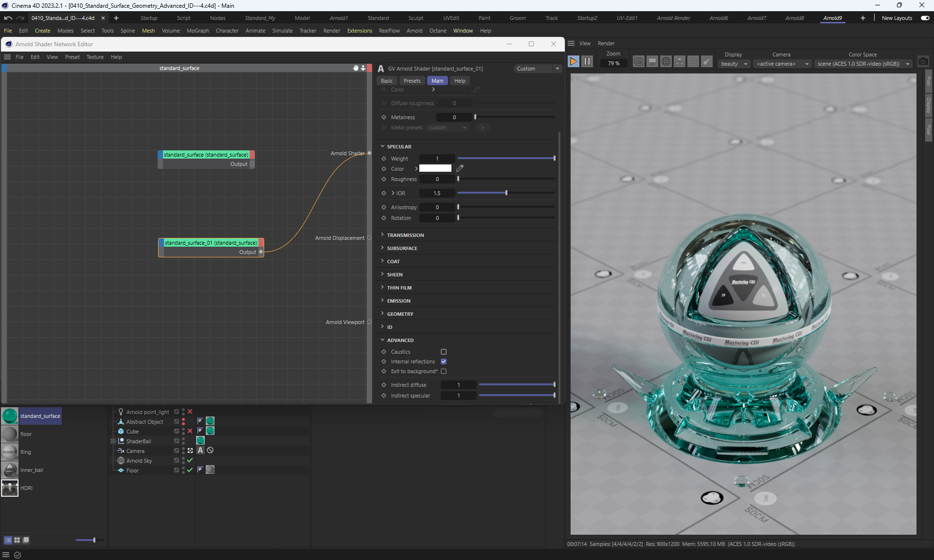Click the specular color eyedropper icon
This screenshot has width=934, height=560.
(x=460, y=168)
